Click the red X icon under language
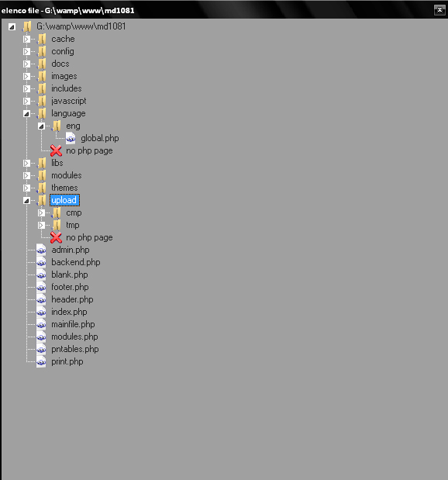 click(x=56, y=150)
